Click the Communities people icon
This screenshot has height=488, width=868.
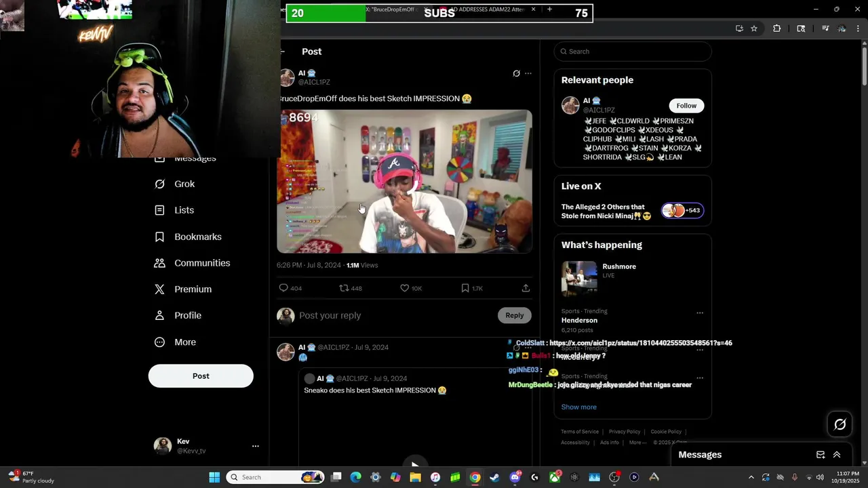coord(159,263)
